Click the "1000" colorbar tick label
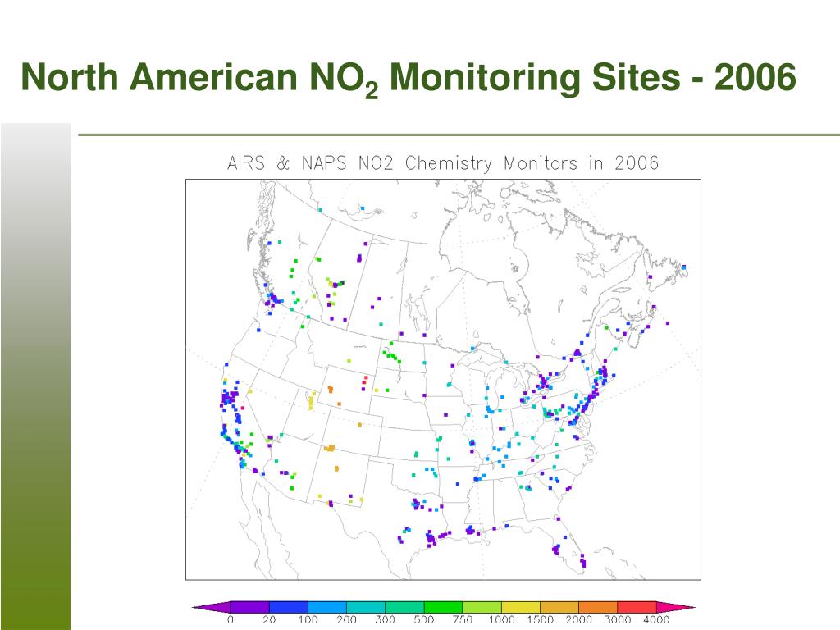 (502, 619)
